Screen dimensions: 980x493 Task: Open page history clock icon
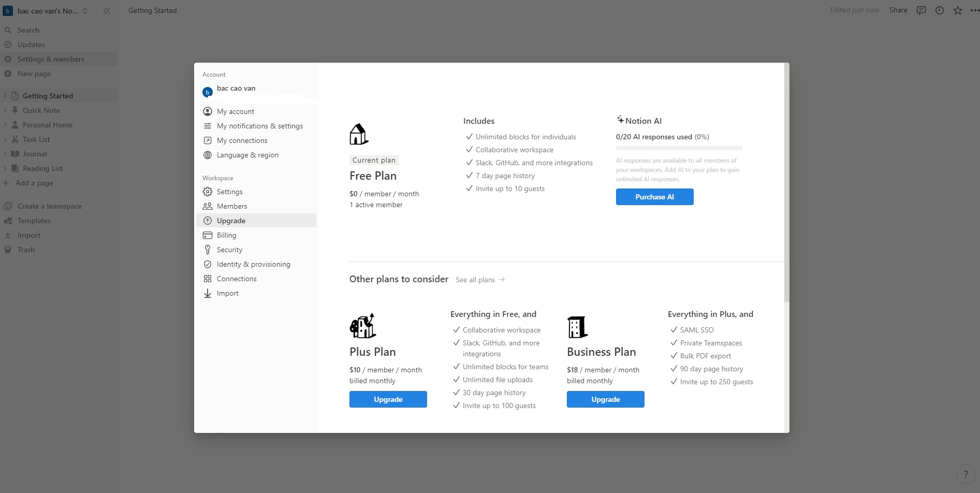click(940, 10)
